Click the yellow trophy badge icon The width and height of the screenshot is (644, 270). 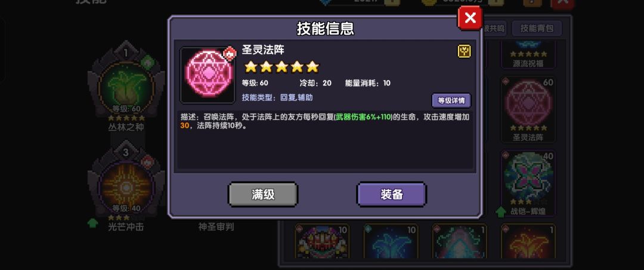click(x=464, y=51)
